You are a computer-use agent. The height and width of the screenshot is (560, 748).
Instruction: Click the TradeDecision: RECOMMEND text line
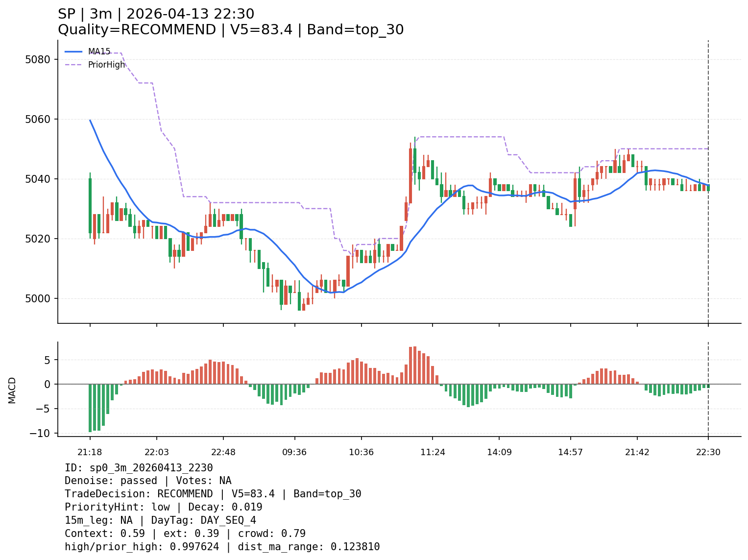[x=213, y=494]
